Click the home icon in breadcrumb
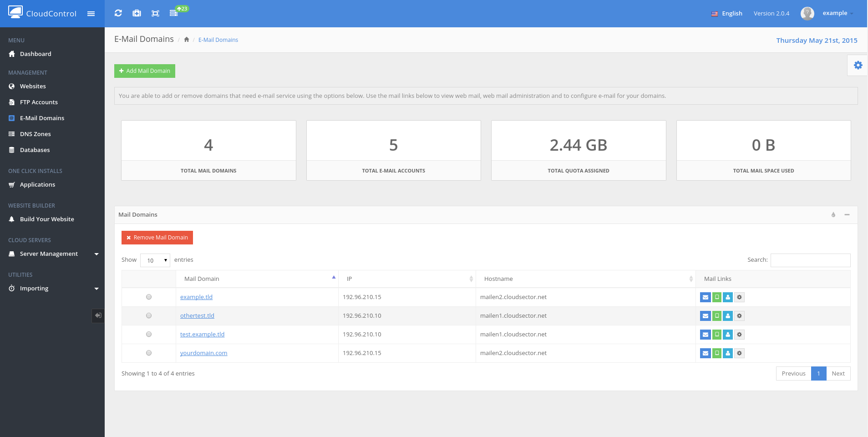868x437 pixels. pyautogui.click(x=187, y=40)
